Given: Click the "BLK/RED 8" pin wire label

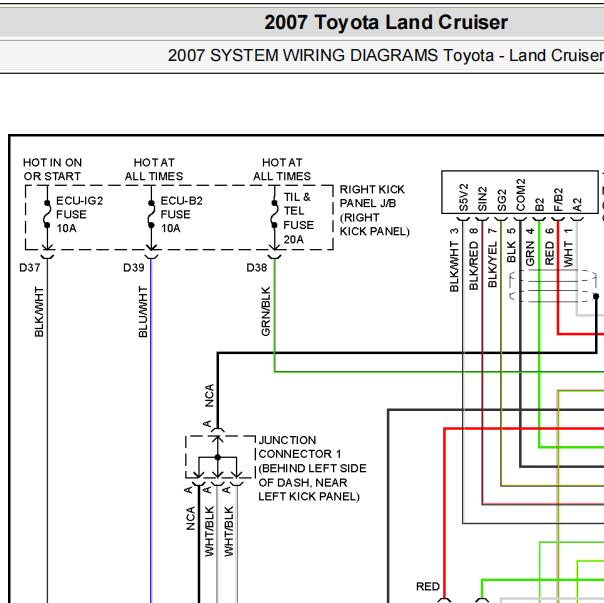Looking at the screenshot, I should 473,259.
